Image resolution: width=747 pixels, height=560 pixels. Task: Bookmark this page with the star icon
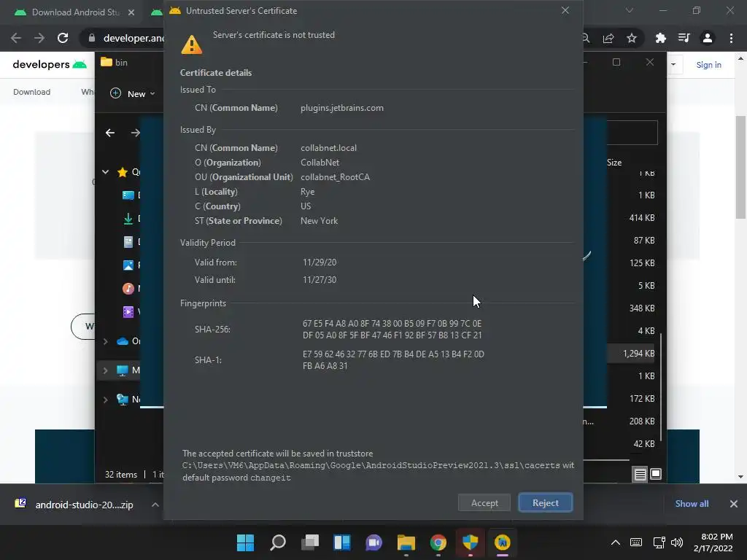coord(631,38)
